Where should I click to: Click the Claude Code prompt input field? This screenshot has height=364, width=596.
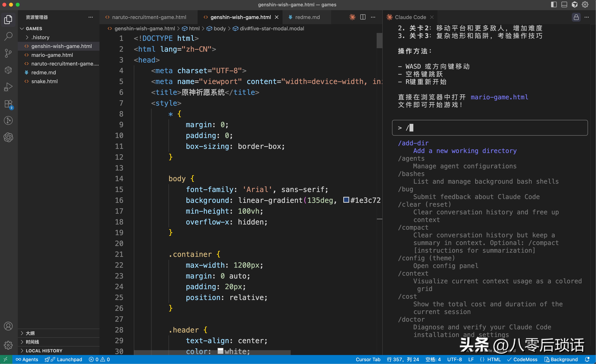(x=489, y=128)
